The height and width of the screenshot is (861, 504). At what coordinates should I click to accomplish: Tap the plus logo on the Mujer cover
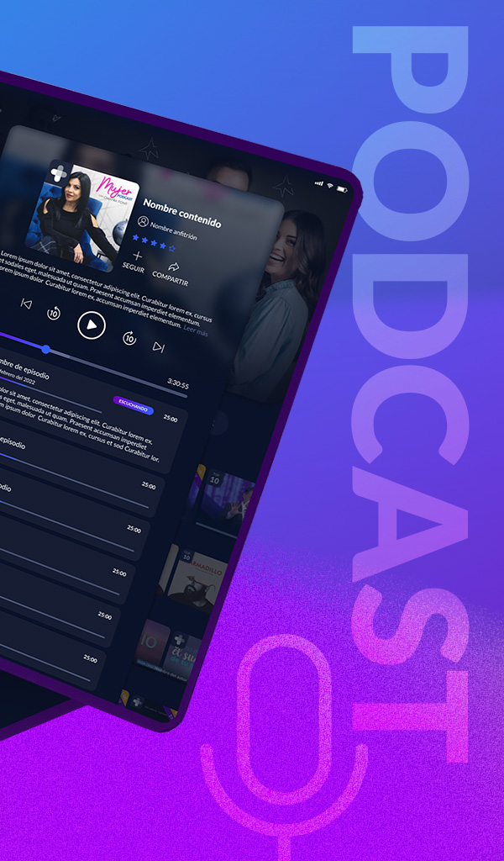pos(59,173)
